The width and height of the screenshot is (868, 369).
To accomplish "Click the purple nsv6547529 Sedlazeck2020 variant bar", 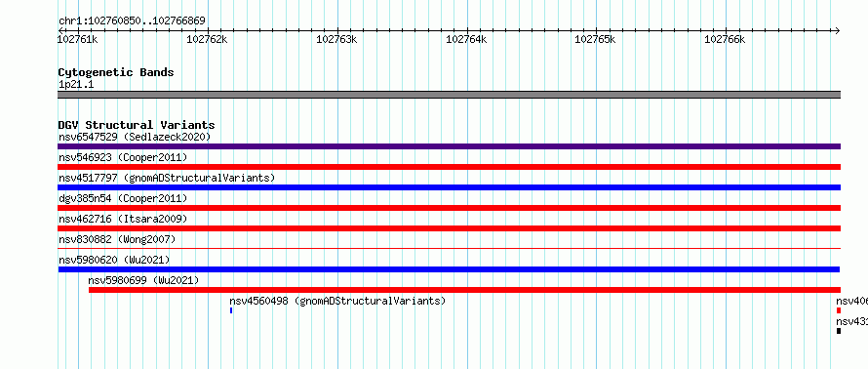I will [x=449, y=146].
